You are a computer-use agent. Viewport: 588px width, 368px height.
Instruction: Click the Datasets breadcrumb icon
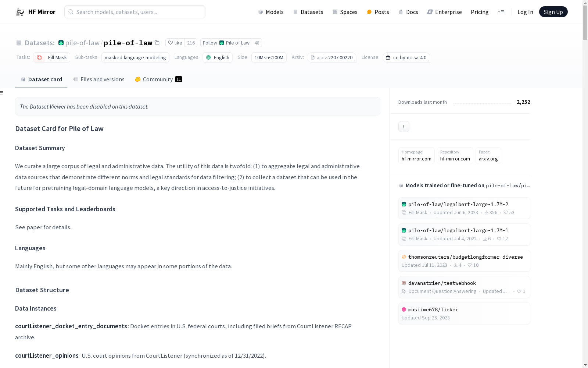point(19,43)
